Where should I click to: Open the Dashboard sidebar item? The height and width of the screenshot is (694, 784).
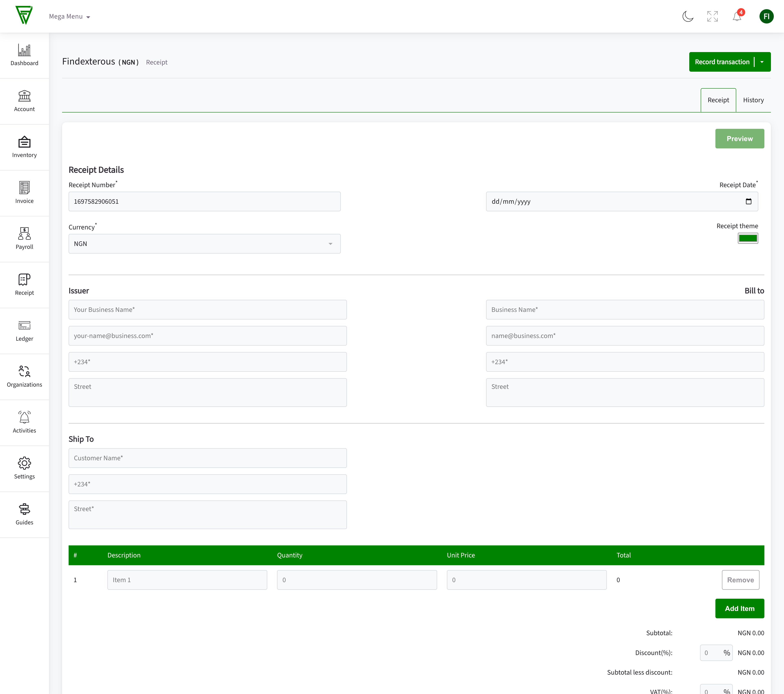tap(24, 55)
